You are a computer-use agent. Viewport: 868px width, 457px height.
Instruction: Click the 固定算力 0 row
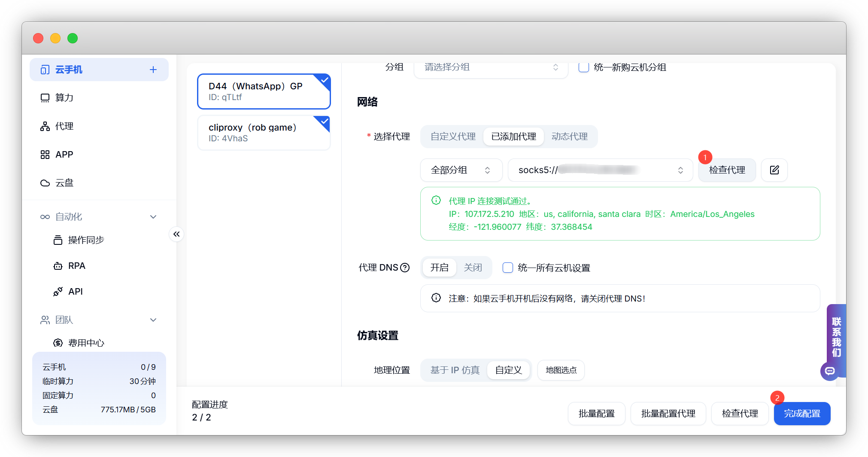(99, 396)
